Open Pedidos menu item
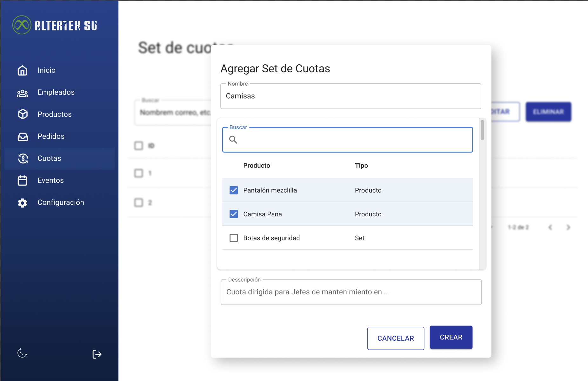This screenshot has height=381, width=588. 60,136
